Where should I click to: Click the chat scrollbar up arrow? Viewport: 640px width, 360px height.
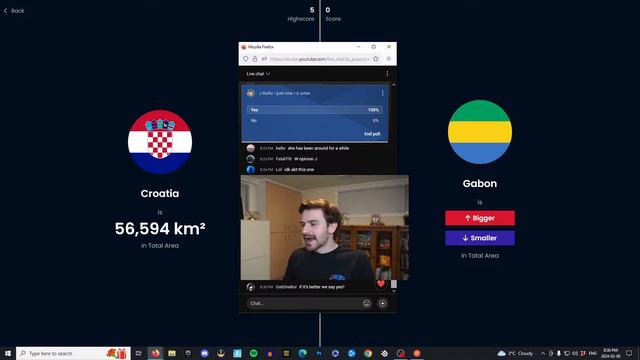point(393,84)
